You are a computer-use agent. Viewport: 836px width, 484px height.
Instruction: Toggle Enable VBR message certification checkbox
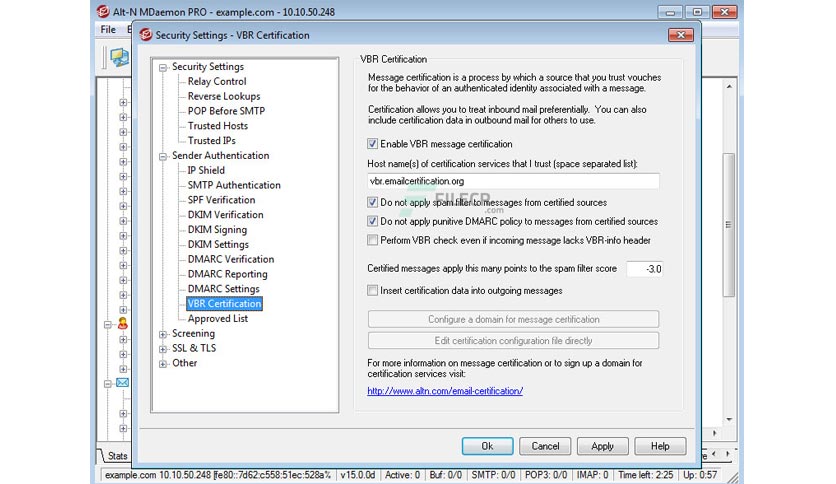[x=372, y=144]
